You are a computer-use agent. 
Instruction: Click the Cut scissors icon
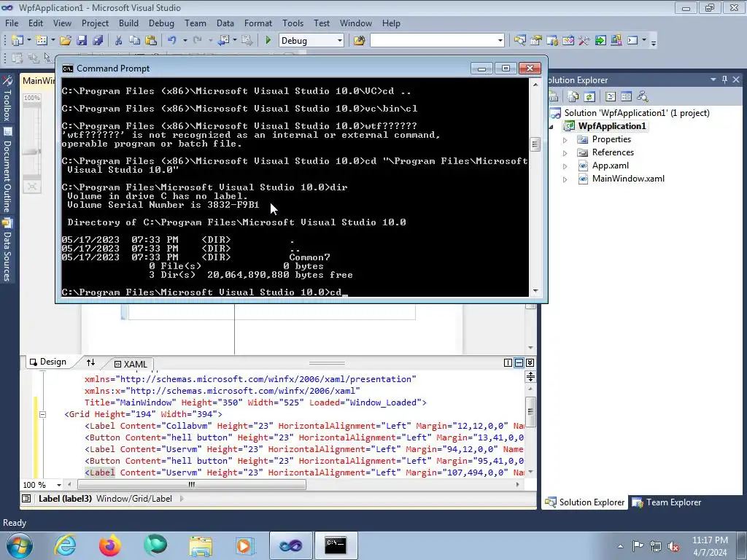coord(119,41)
